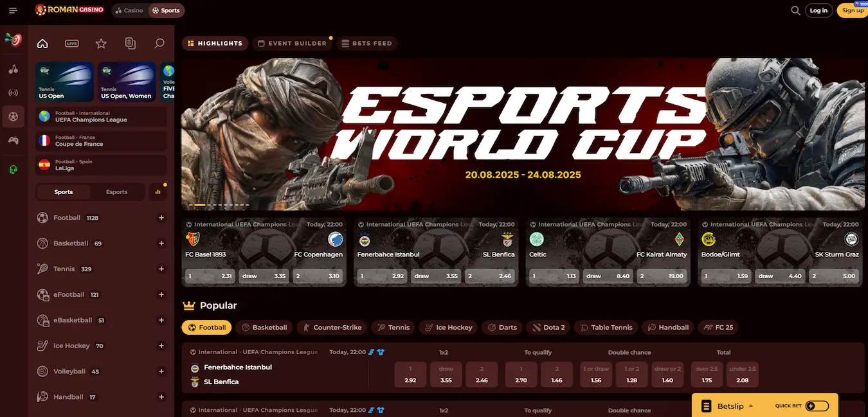Click the broadcast signal icon in left rail
This screenshot has height=417, width=868.
(x=13, y=93)
